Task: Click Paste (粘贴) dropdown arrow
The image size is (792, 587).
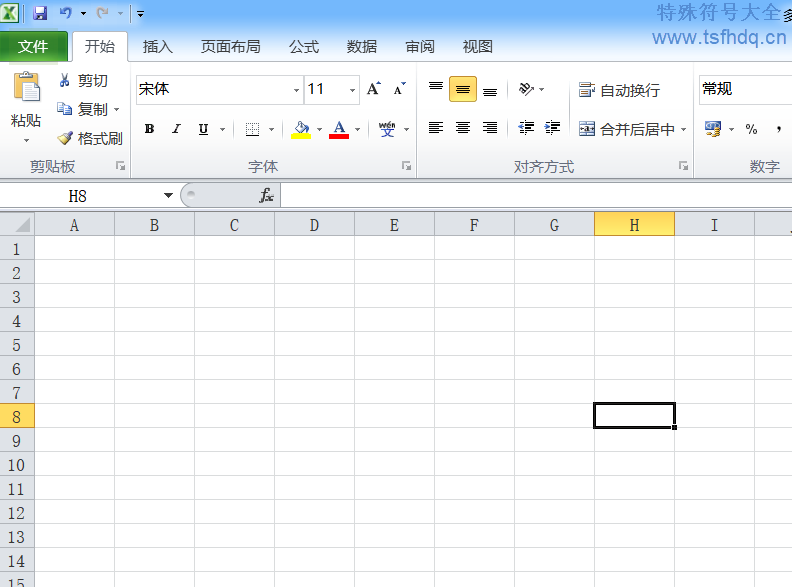Action: tap(26, 139)
